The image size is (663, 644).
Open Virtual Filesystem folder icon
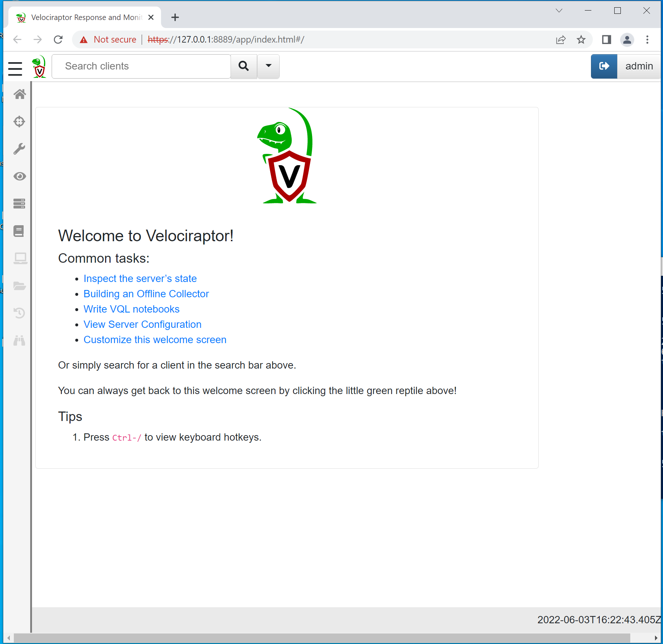tap(20, 286)
